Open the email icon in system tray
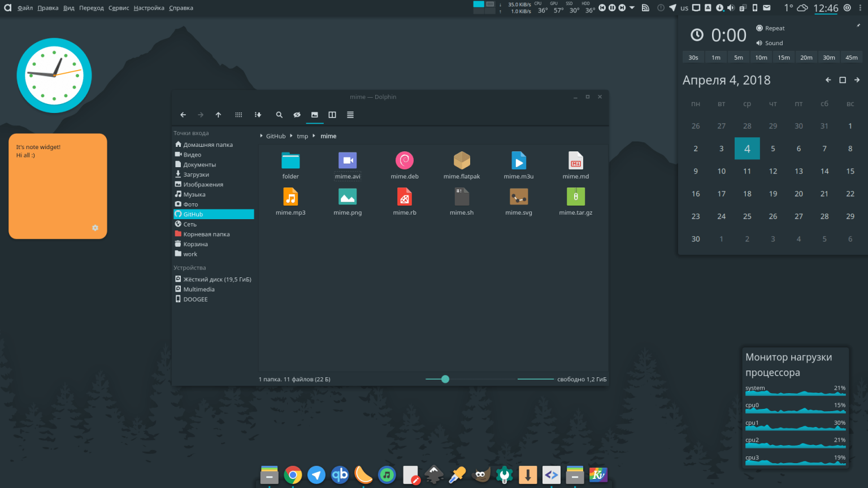 click(x=766, y=8)
